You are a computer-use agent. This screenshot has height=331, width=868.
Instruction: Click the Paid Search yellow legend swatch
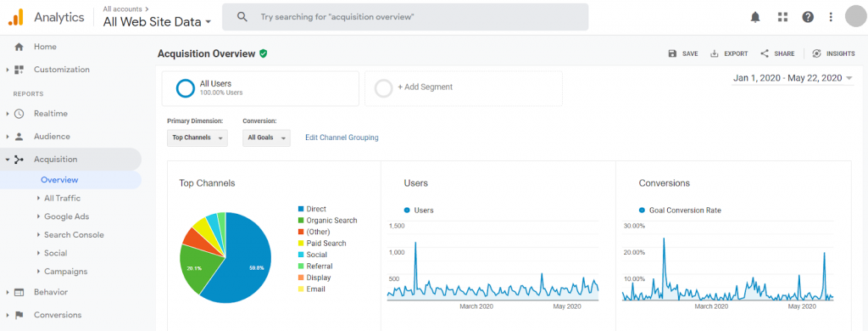[x=301, y=244]
